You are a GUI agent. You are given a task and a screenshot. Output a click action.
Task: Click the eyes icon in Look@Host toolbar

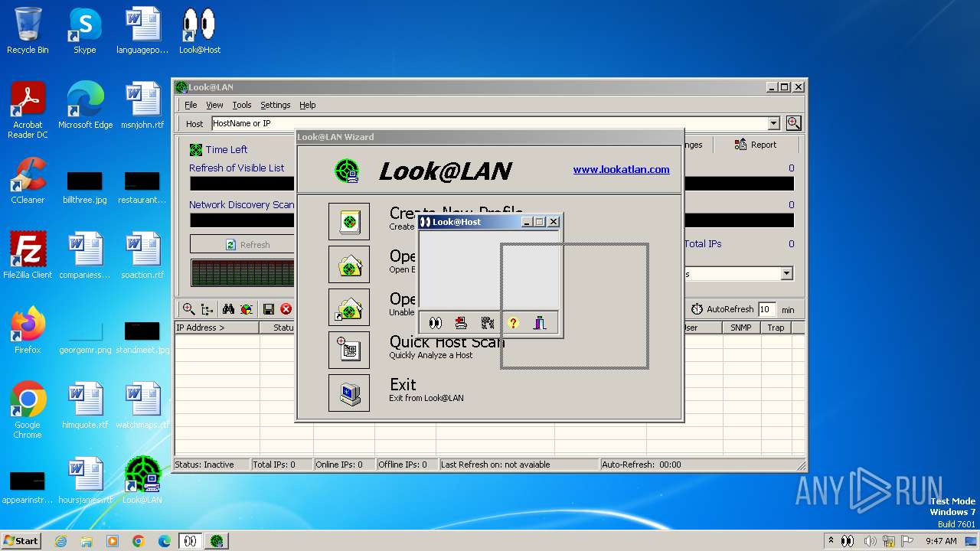tap(435, 323)
